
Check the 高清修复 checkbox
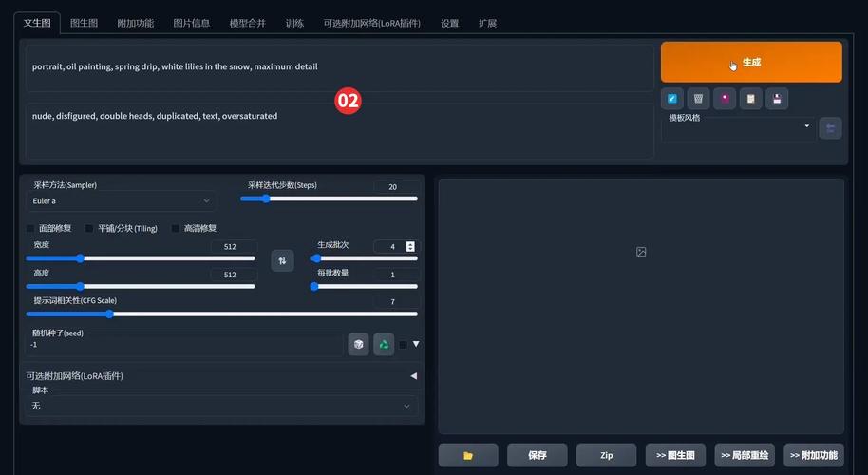tap(176, 228)
